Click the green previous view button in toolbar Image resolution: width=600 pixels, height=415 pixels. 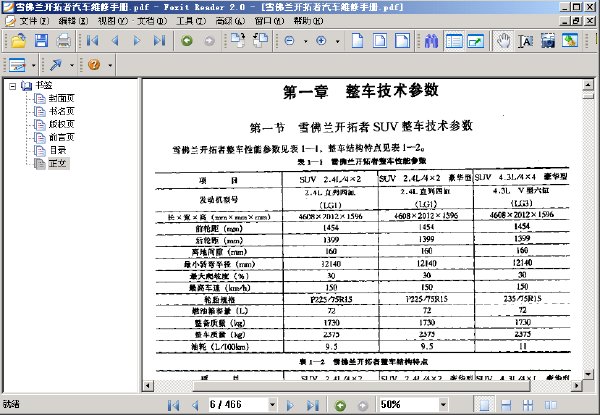(x=187, y=41)
